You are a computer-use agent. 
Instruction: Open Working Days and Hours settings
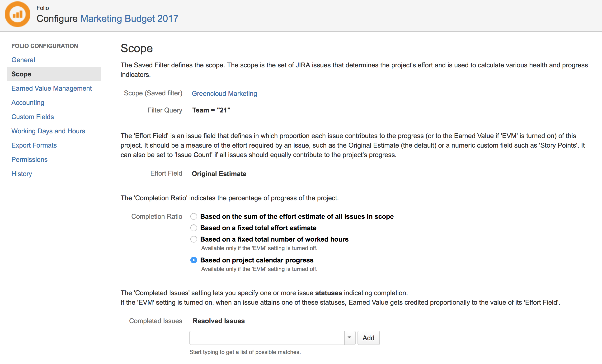[x=48, y=131]
